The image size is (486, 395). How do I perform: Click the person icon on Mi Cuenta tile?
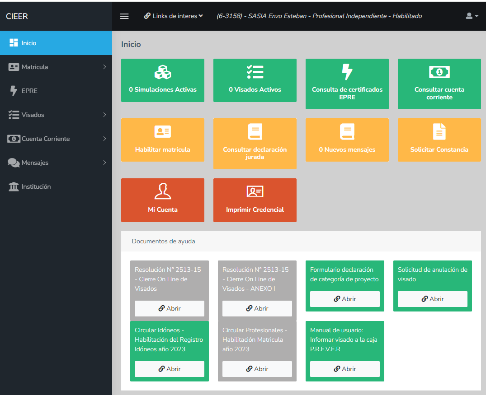pyautogui.click(x=163, y=191)
